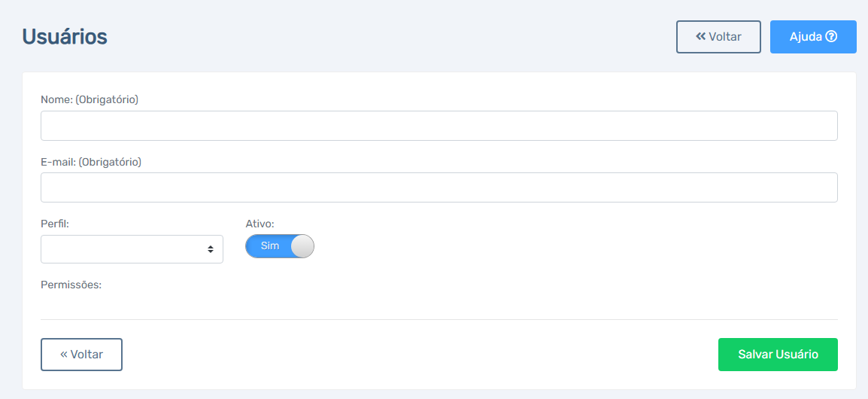Image resolution: width=868 pixels, height=399 pixels.
Task: Click the double chevron in bottom Voltar button
Action: pyautogui.click(x=64, y=354)
